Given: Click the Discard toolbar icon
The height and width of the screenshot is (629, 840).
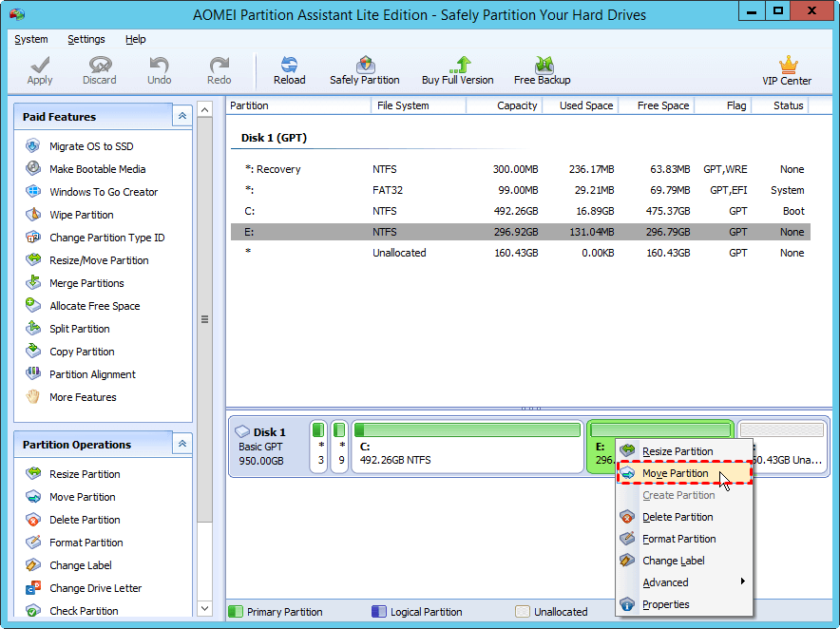Looking at the screenshot, I should point(100,65).
